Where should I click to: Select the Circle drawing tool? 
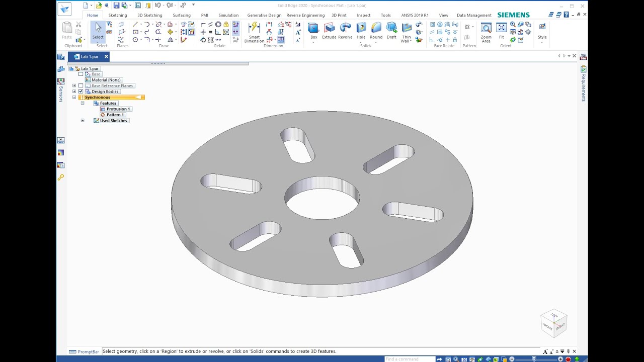point(135,39)
